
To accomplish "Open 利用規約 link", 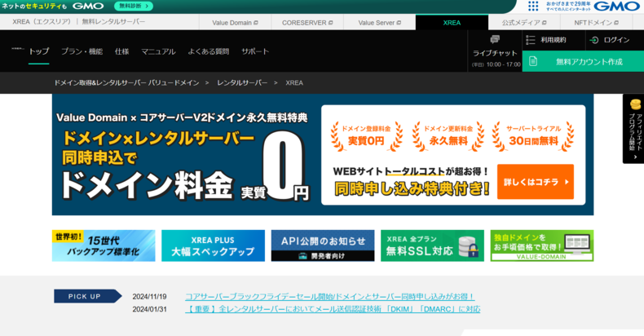I will [x=554, y=40].
